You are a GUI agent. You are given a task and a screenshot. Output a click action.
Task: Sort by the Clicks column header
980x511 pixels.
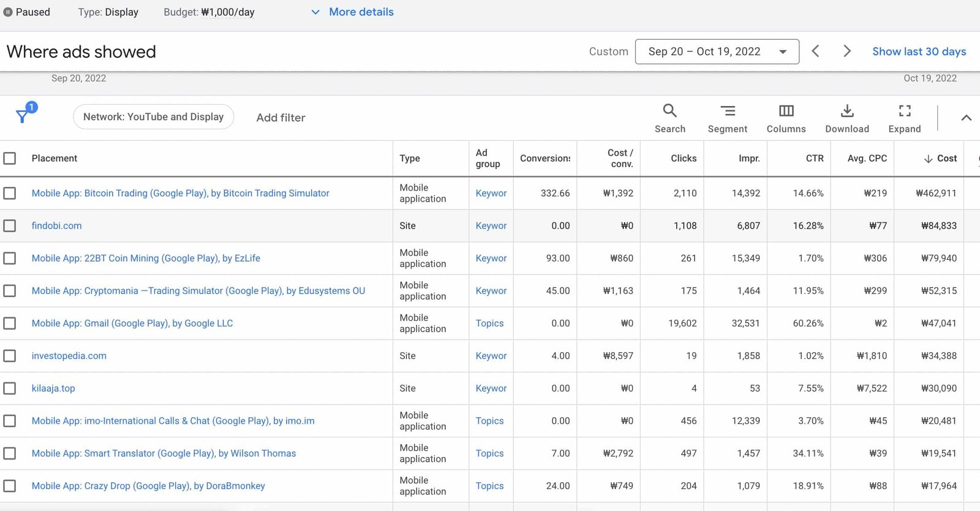click(683, 159)
